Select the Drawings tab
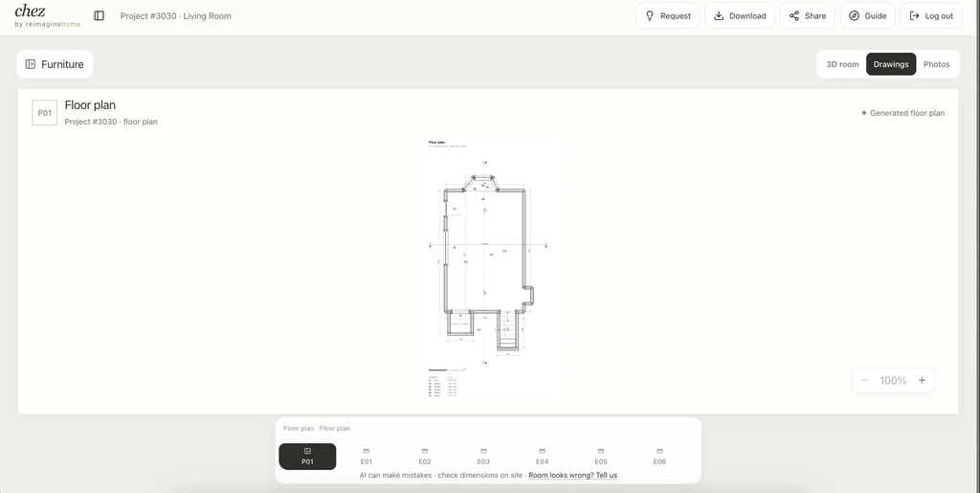980x493 pixels. (x=891, y=64)
